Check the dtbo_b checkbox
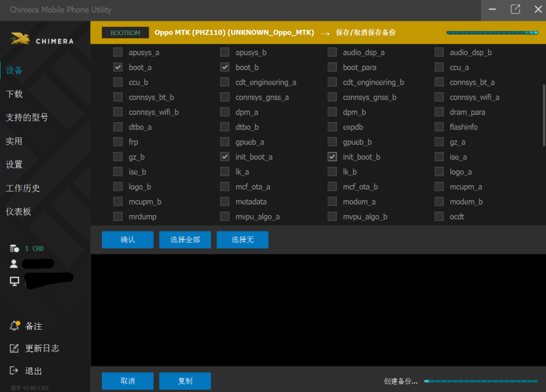This screenshot has height=392, width=546. tap(225, 127)
